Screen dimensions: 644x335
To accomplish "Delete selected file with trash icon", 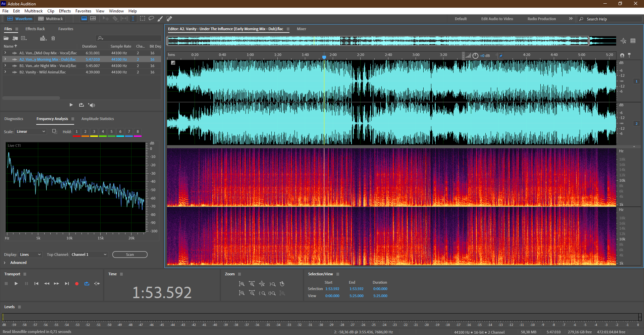I will pos(53,38).
